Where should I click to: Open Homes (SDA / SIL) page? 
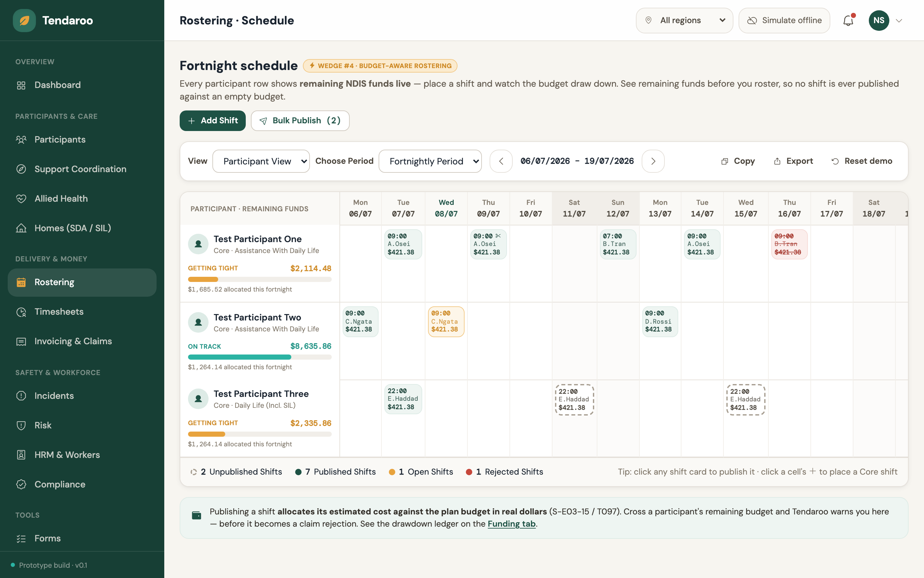[82, 228]
